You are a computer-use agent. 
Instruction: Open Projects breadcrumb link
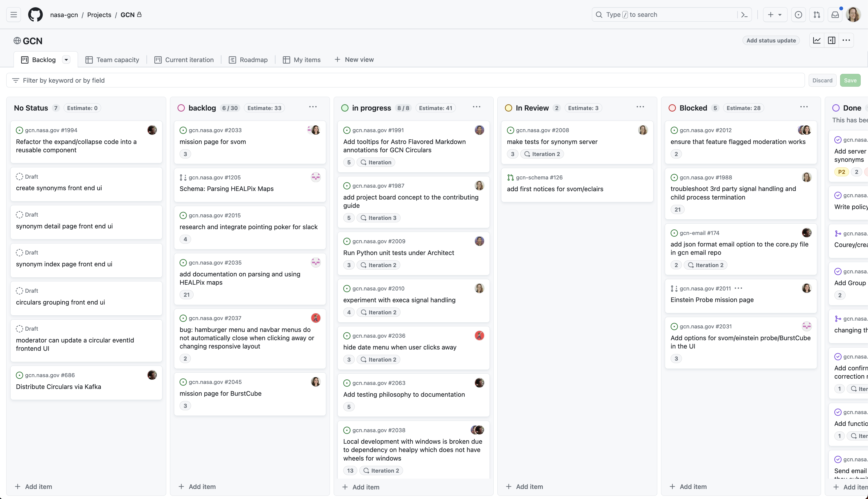[x=99, y=15]
